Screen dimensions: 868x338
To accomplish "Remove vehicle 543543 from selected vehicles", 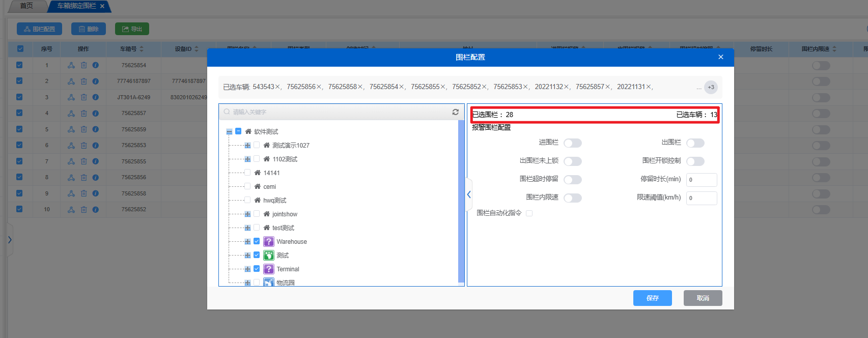I will 277,87.
